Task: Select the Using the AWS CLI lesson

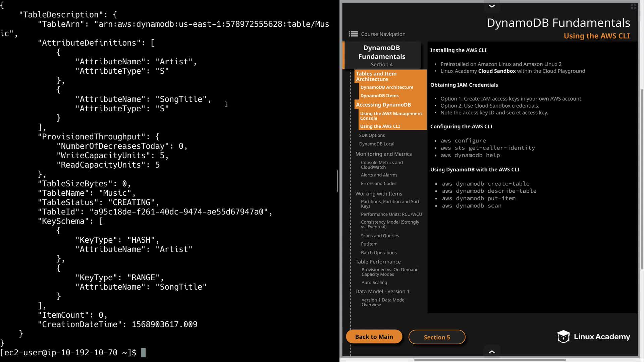Action: point(380,126)
